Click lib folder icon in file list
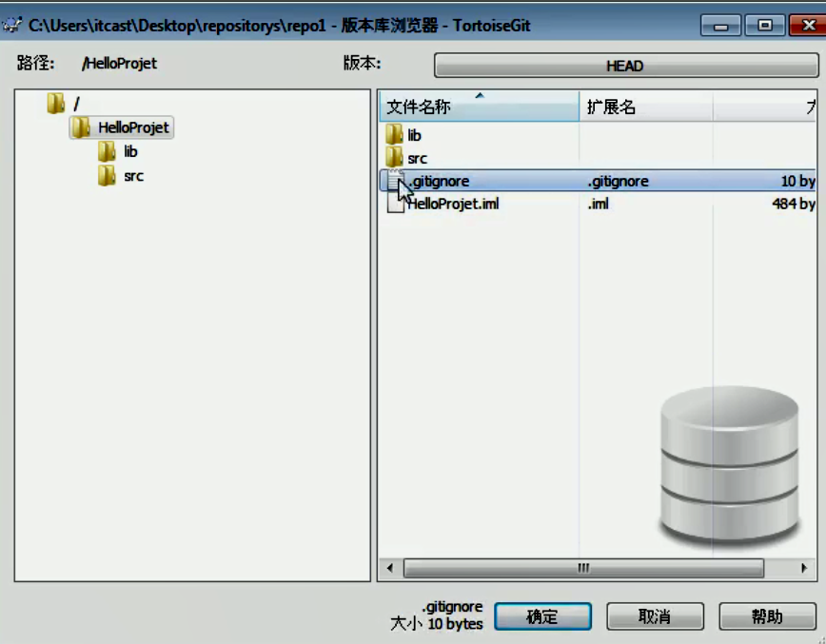The width and height of the screenshot is (826, 644). pos(394,135)
